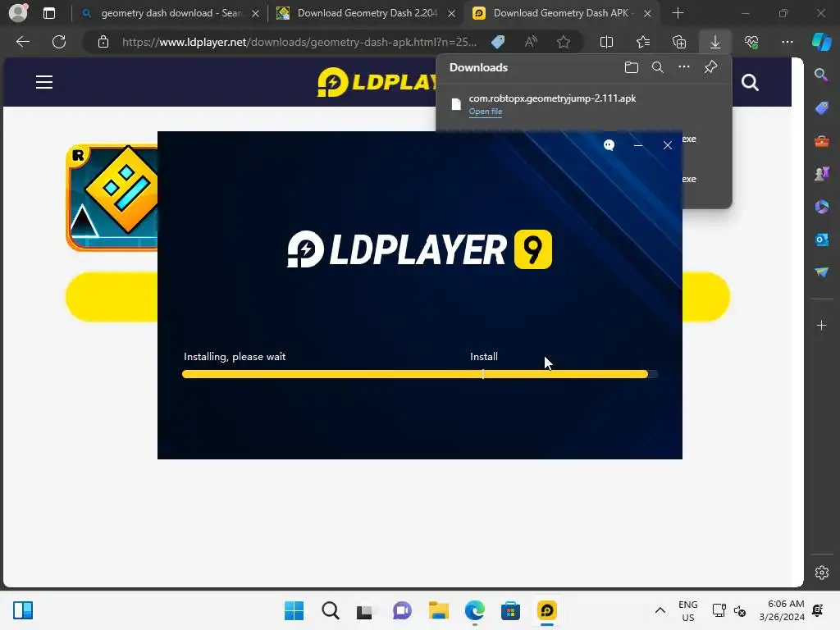Click the LDPlayer site logo
The width and height of the screenshot is (840, 630).
(377, 82)
